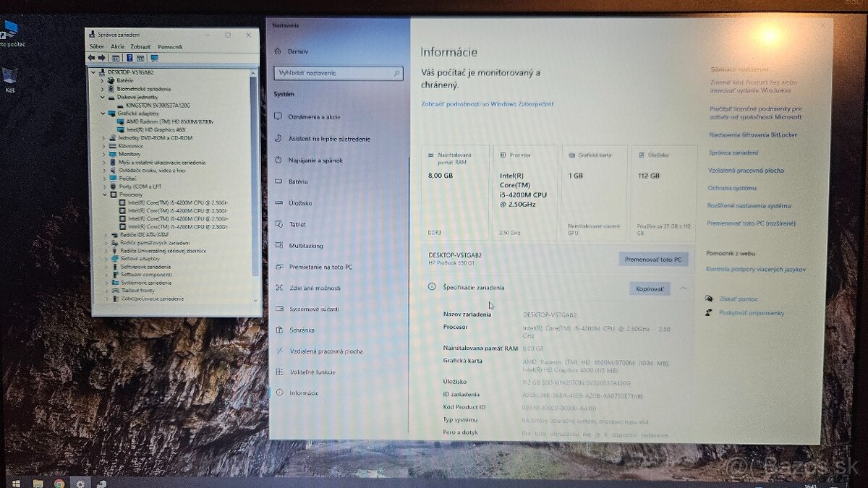Open the Úložisko storage settings
Screen dimensions: 868x488
click(300, 203)
